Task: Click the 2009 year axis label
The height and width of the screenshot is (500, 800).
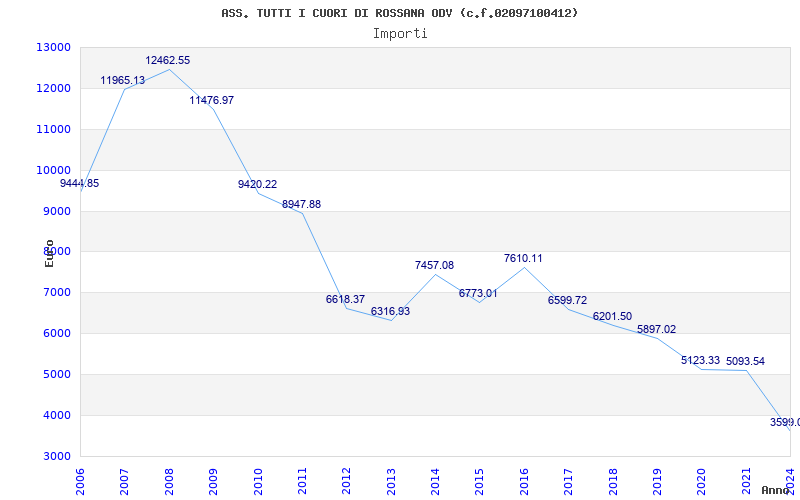Action: [x=213, y=481]
